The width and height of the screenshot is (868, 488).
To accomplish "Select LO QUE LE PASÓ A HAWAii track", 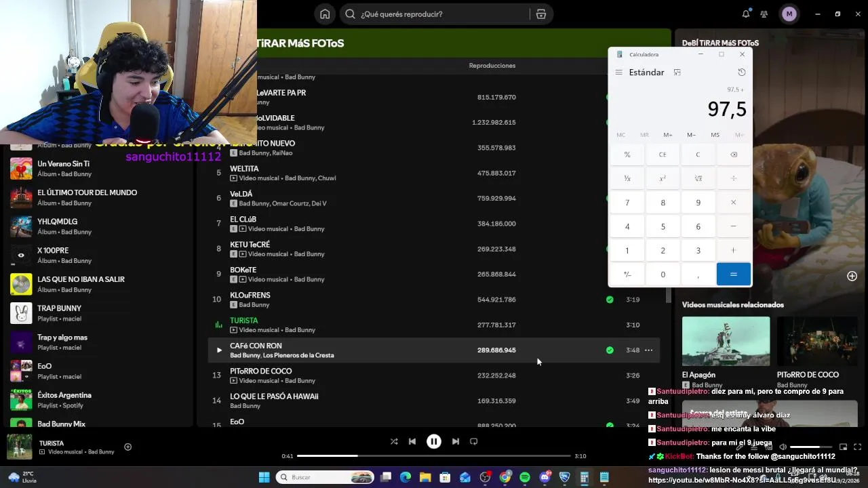I will click(x=274, y=396).
